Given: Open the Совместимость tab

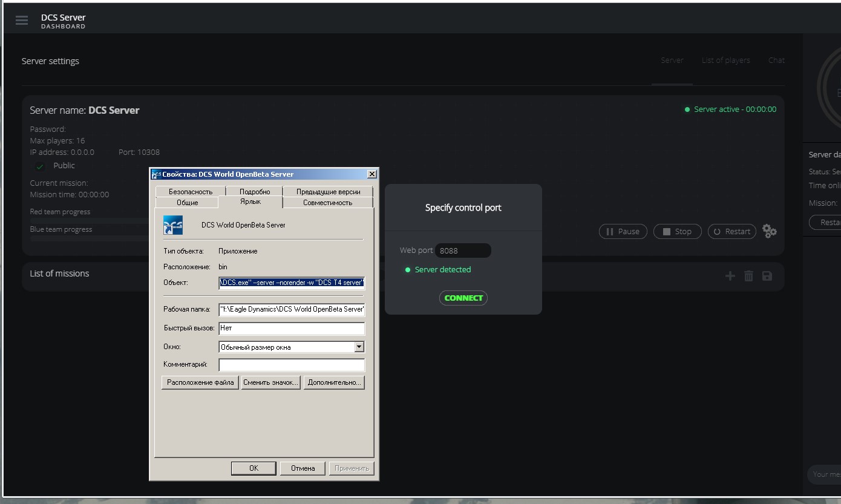Looking at the screenshot, I should pyautogui.click(x=327, y=203).
